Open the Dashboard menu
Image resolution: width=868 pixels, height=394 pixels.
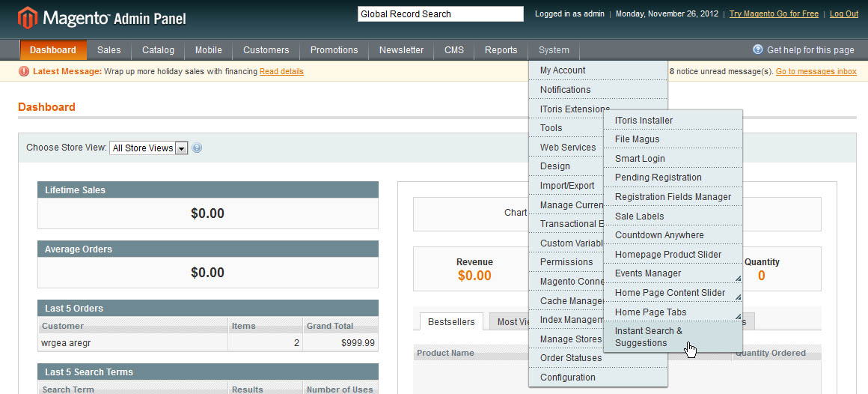click(53, 50)
